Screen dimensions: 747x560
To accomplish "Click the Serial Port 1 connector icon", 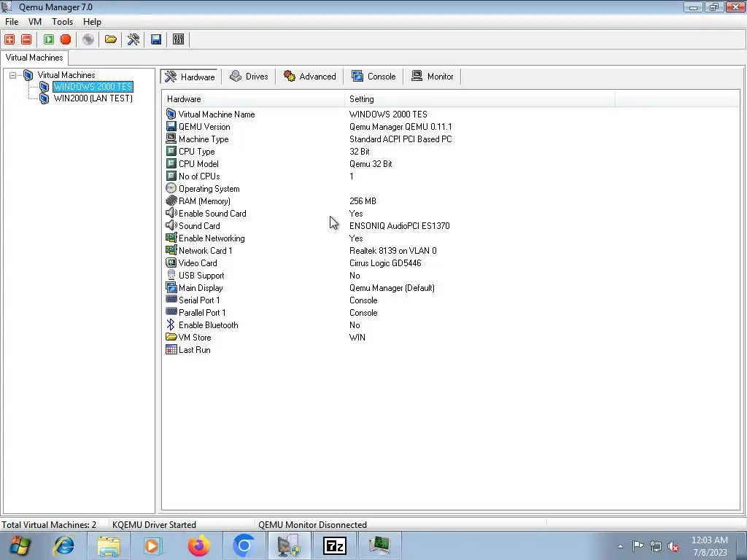I will coord(171,300).
